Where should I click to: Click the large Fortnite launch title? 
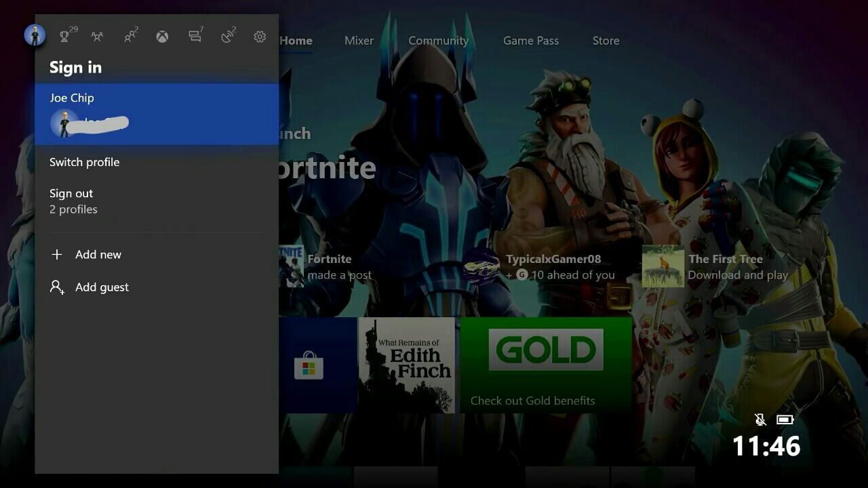328,167
